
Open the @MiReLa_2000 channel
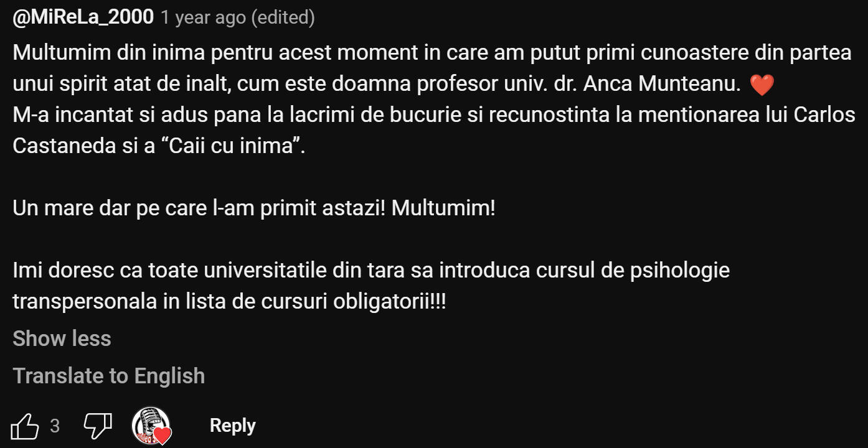83,17
